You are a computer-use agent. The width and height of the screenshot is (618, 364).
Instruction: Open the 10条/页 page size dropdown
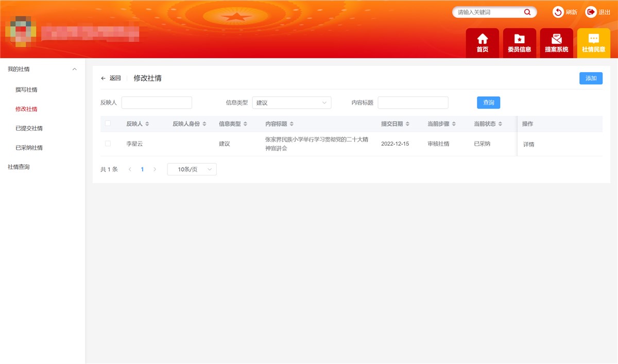[x=191, y=169]
